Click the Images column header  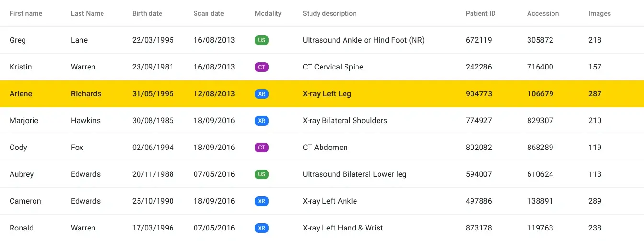click(x=599, y=13)
